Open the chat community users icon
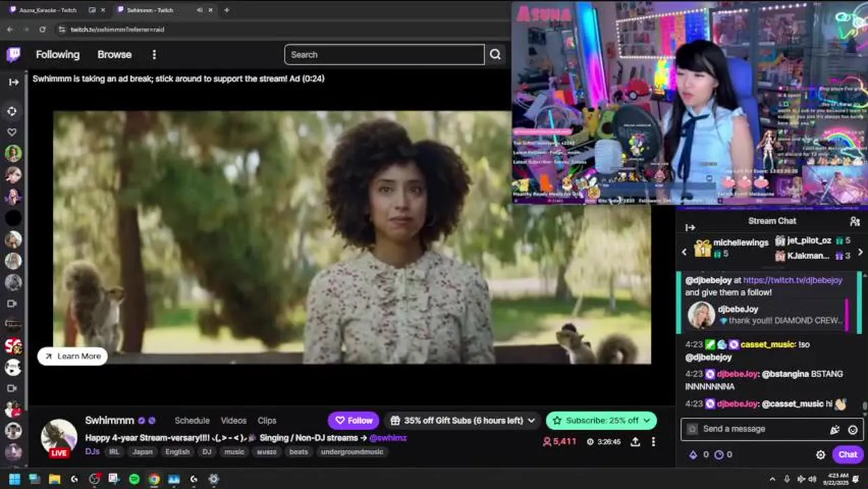868x489 pixels. [x=854, y=221]
